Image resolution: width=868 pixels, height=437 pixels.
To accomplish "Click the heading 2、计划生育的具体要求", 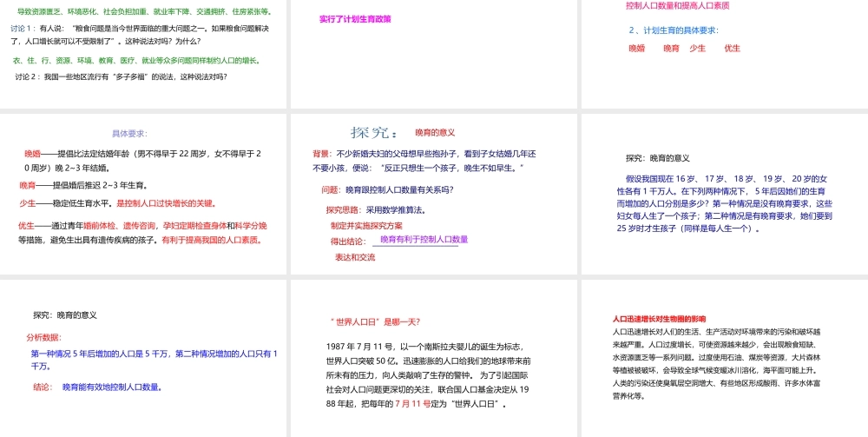I will pyautogui.click(x=674, y=30).
